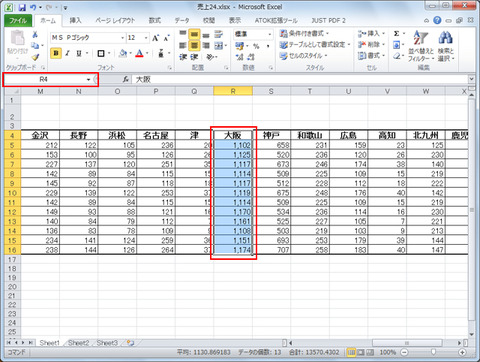Click the Fill down icon
This screenshot has width=480, height=362.
pyautogui.click(x=396, y=45)
